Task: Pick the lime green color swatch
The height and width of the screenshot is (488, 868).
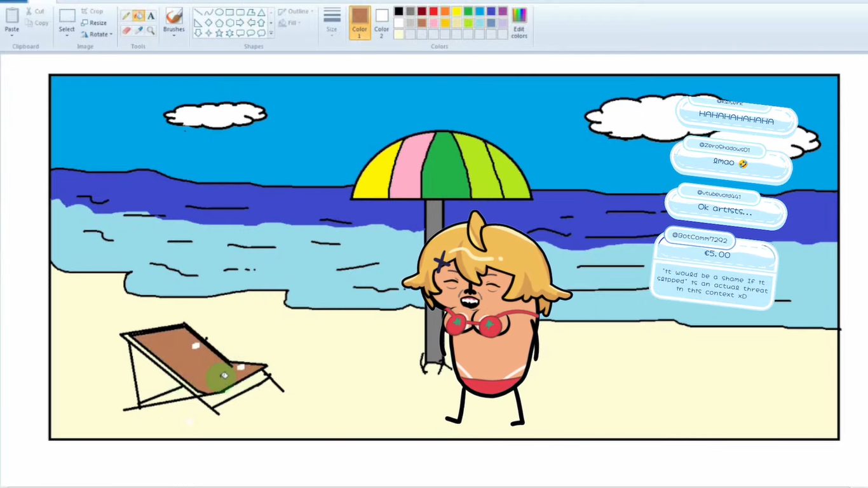Action: 468,23
